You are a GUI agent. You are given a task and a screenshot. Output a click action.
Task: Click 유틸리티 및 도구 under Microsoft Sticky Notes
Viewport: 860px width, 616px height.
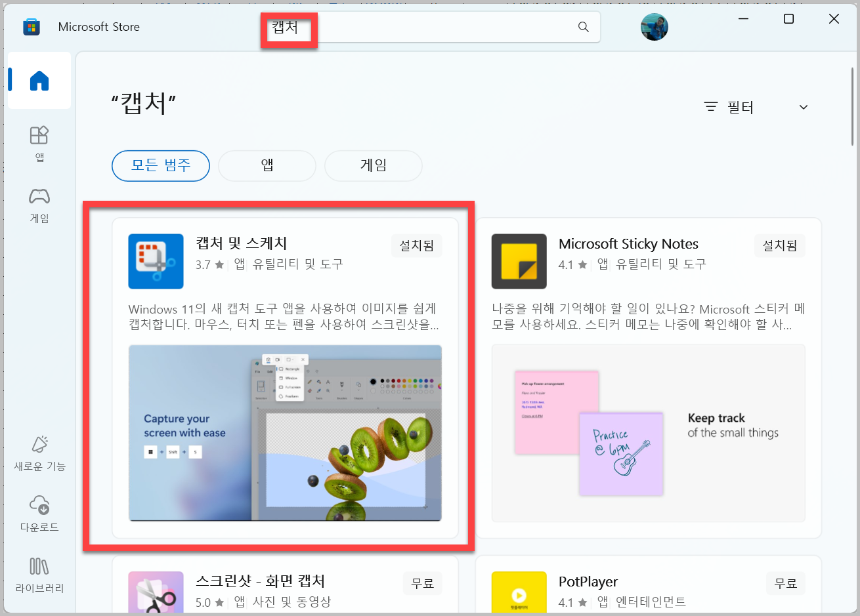pos(660,264)
